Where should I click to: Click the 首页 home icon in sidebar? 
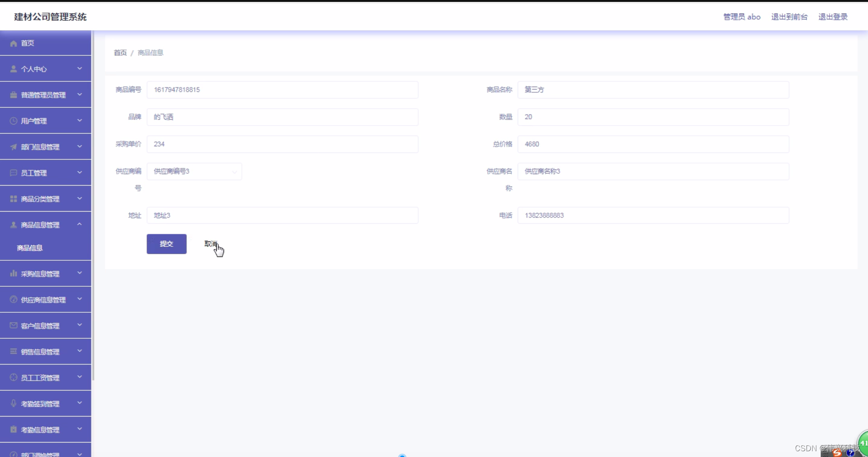(x=13, y=43)
